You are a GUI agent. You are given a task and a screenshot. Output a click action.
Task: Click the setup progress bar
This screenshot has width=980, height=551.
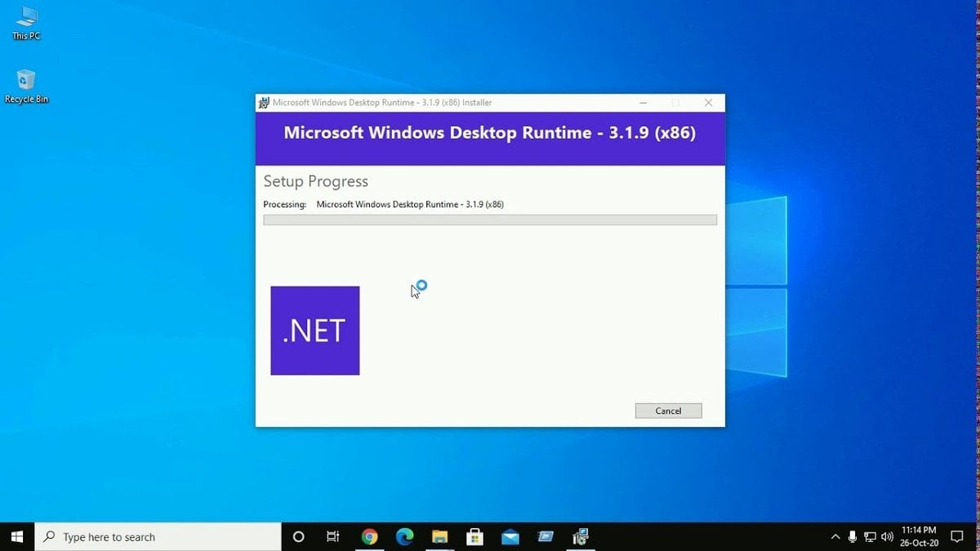[490, 220]
